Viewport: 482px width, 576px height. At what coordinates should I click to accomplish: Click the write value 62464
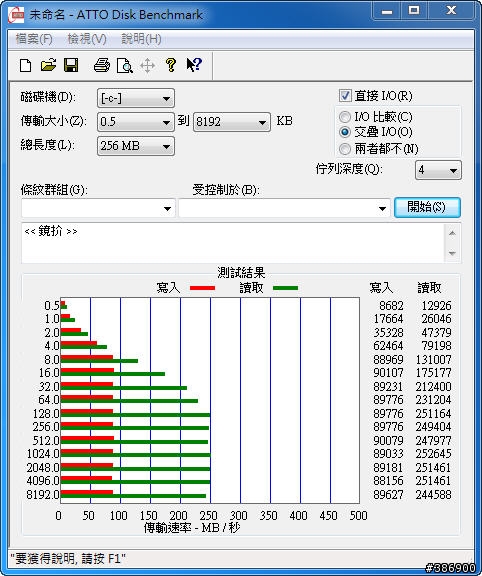pyautogui.click(x=388, y=346)
